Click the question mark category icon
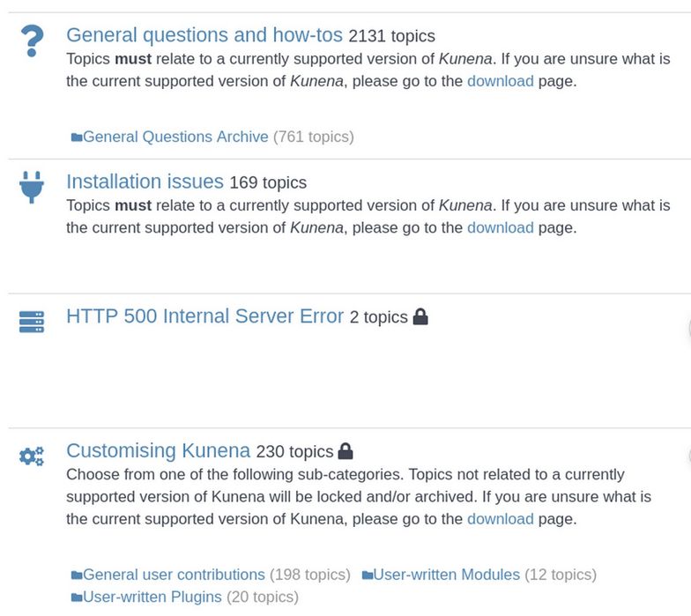 32,41
